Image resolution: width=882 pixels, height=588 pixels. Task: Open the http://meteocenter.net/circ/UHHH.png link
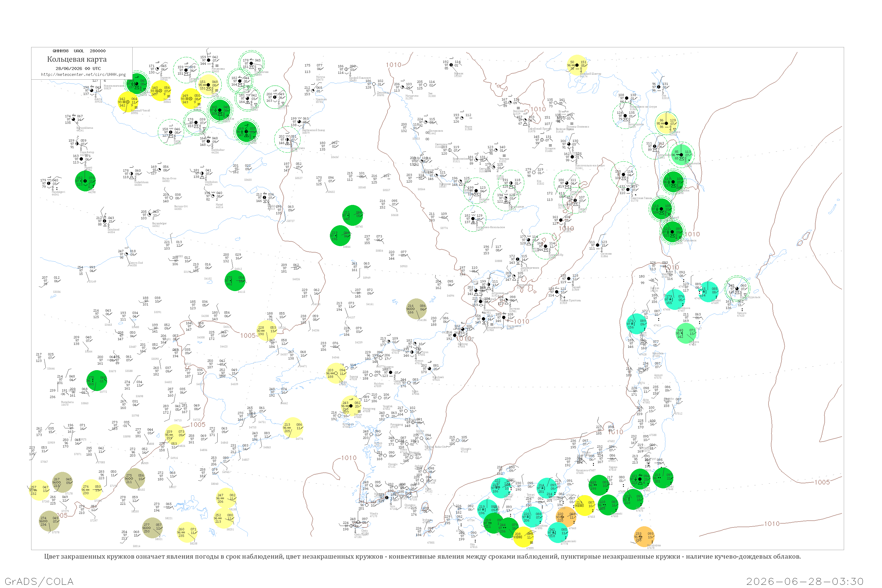pos(83,74)
